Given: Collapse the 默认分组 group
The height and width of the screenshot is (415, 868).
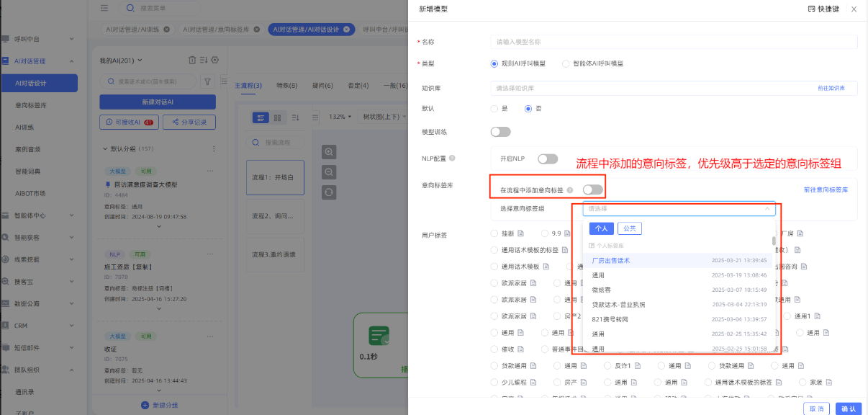Looking at the screenshot, I should pos(105,149).
